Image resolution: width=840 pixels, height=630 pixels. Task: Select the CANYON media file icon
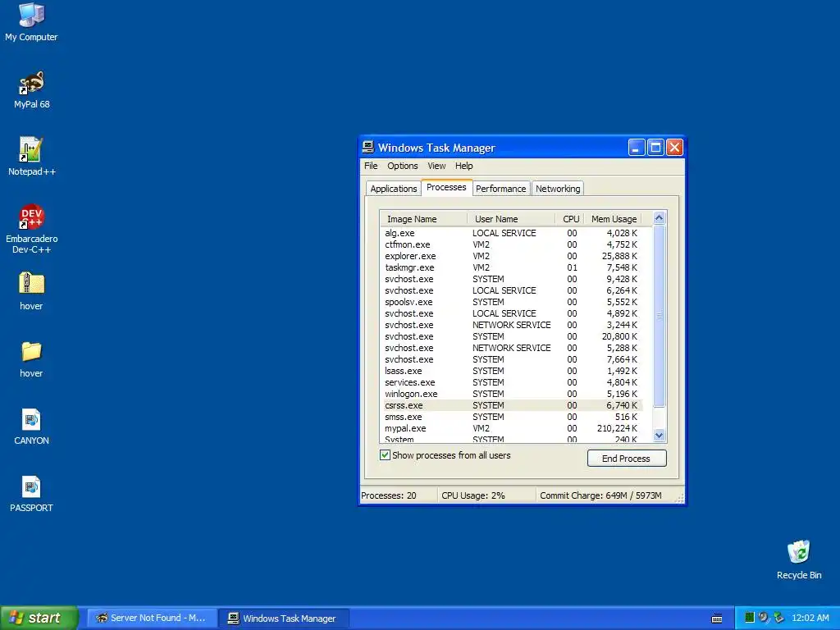click(31, 426)
